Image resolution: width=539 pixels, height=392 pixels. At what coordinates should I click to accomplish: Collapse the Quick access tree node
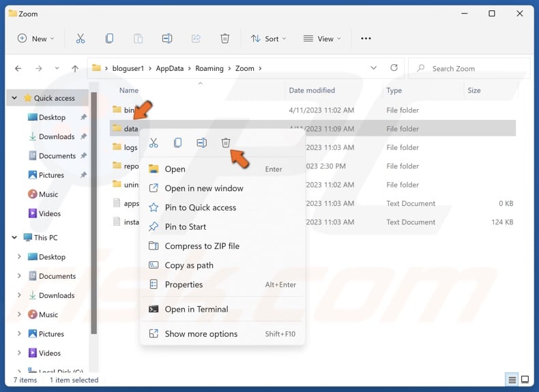[14, 98]
